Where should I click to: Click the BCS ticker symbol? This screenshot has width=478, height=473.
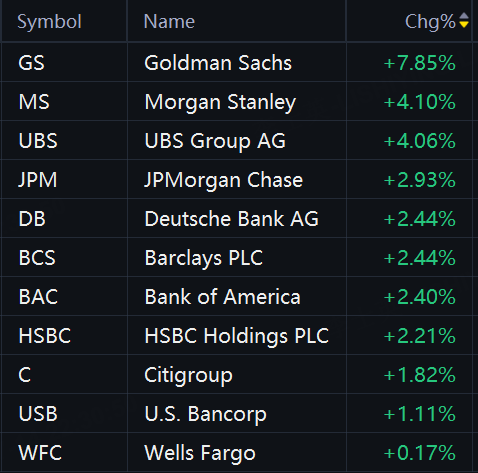pos(37,258)
